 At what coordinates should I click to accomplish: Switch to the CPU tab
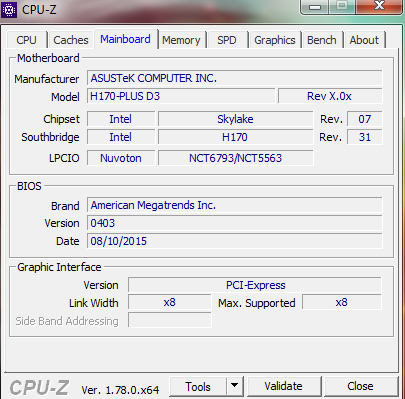pyautogui.click(x=26, y=40)
